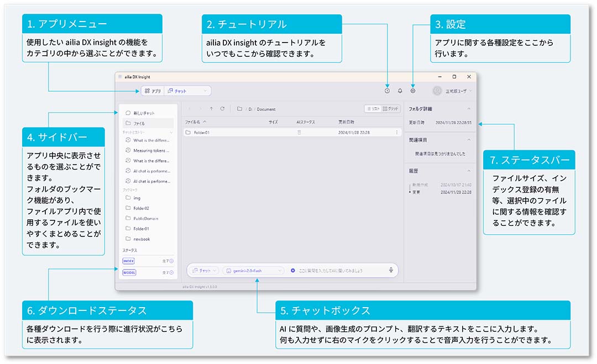Click the Document breadcrumb segment
This screenshot has width=597, height=364.
[266, 109]
